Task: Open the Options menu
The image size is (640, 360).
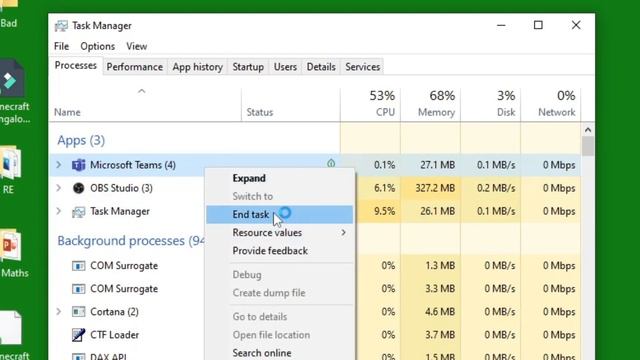Action: tap(98, 47)
